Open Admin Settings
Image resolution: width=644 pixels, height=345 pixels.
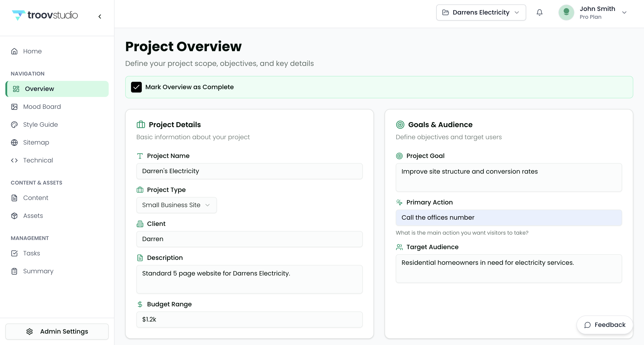coord(57,331)
